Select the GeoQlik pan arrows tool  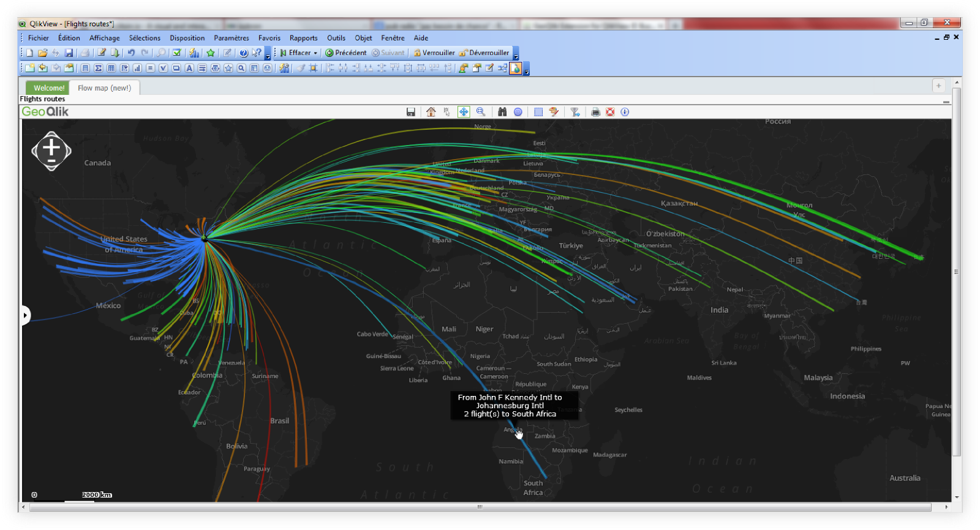coord(464,112)
